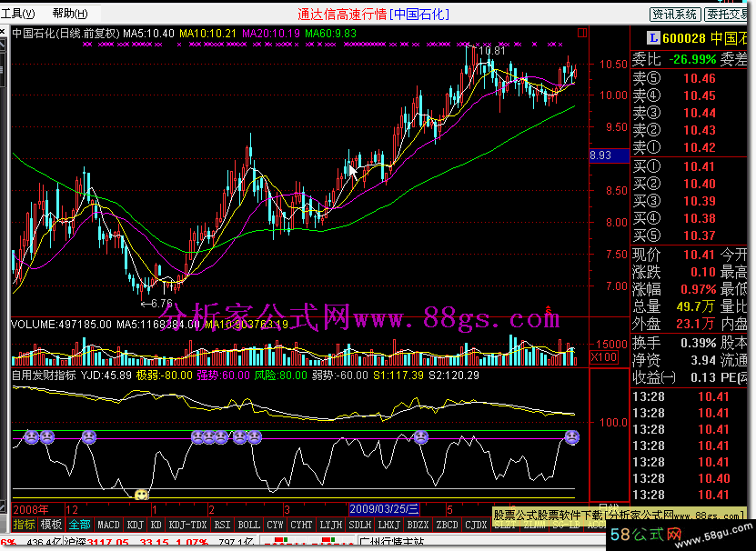Click the sad face signal near month 5
Viewport: 756px width, 551px height.
coord(421,437)
